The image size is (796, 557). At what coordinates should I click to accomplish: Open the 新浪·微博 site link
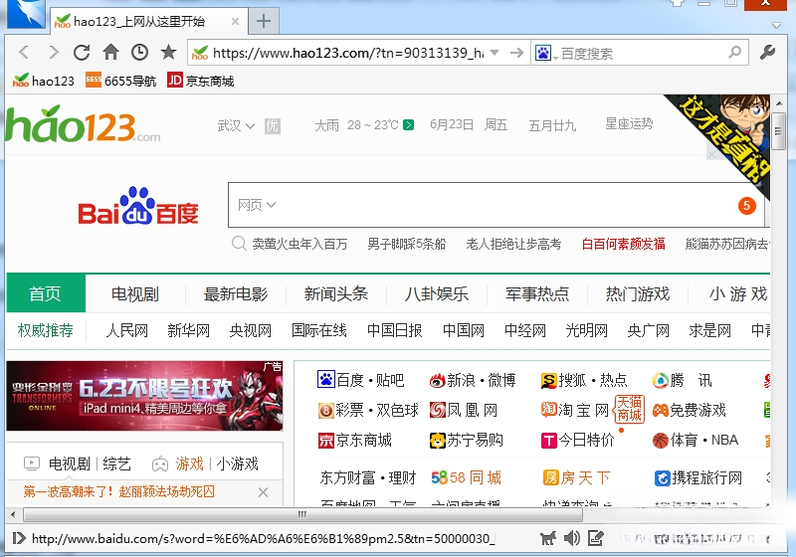click(x=473, y=380)
